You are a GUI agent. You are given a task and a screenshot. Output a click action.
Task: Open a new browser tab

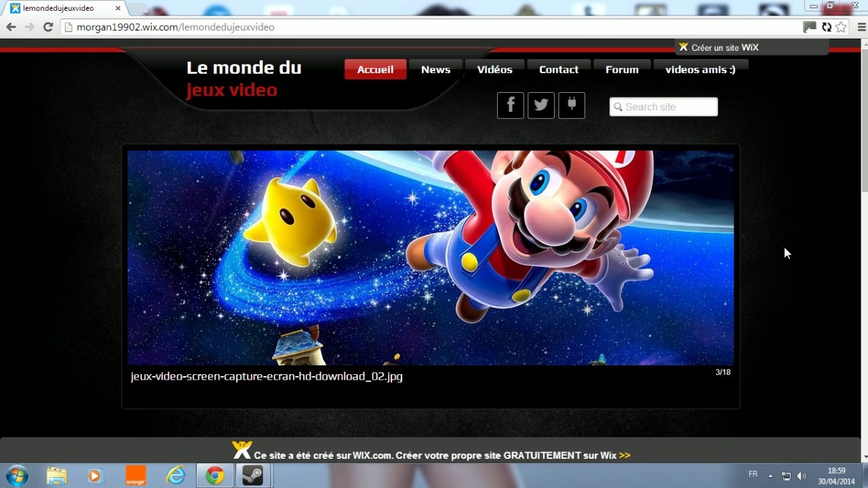tap(138, 8)
